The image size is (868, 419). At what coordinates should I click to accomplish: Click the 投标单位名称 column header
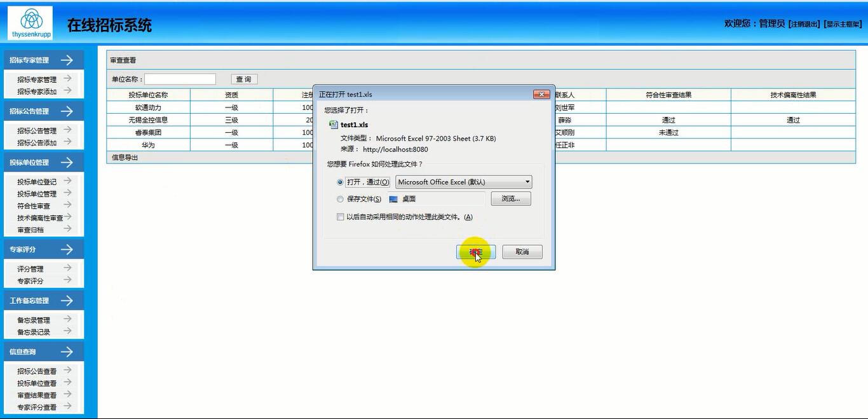(148, 95)
